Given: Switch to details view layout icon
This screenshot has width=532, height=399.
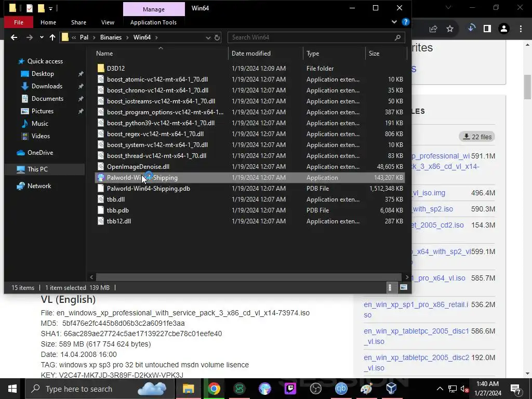Looking at the screenshot, I should tap(390, 288).
